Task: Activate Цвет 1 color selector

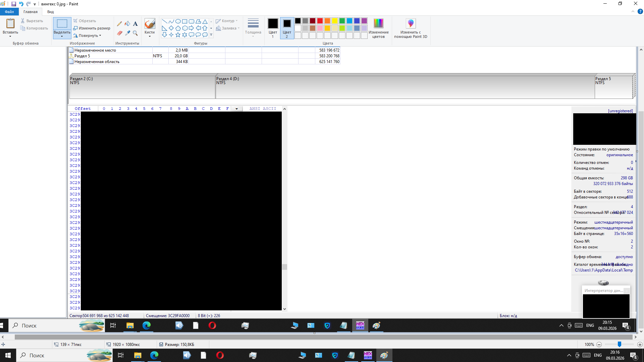Action: pos(273,28)
